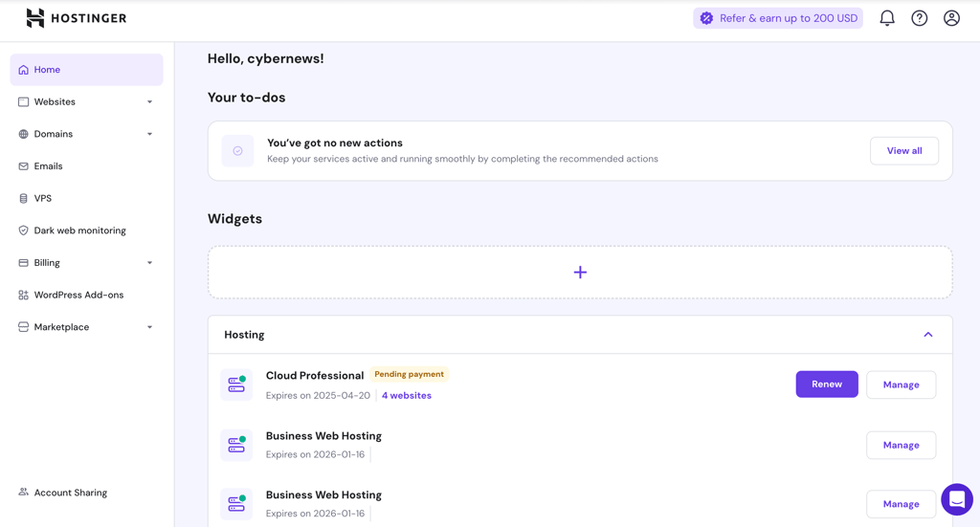Click the Hostinger logo
Viewport: 980px width, 527px height.
point(77,18)
